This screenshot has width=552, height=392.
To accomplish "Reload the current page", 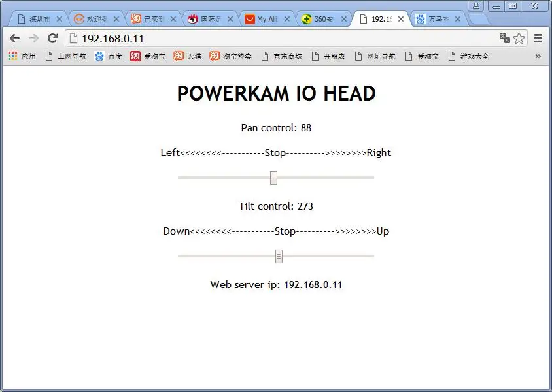I will tap(53, 38).
